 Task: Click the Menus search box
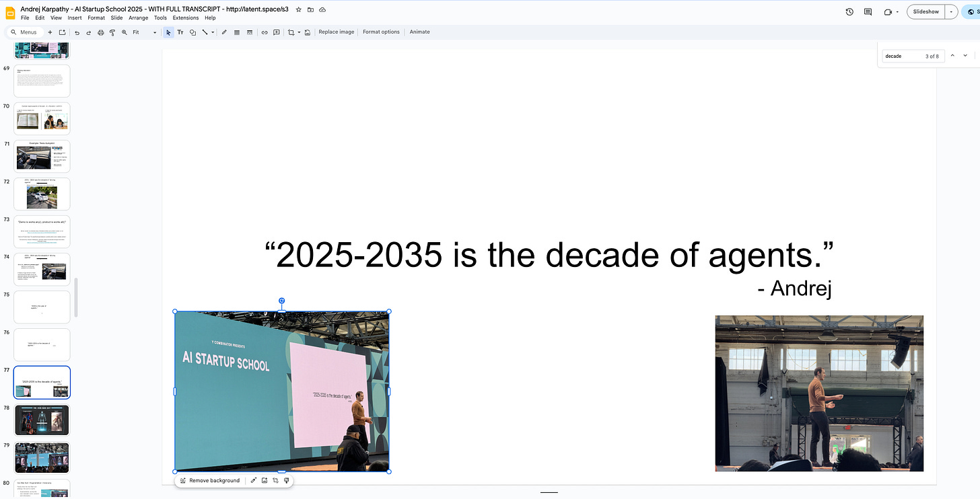26,32
